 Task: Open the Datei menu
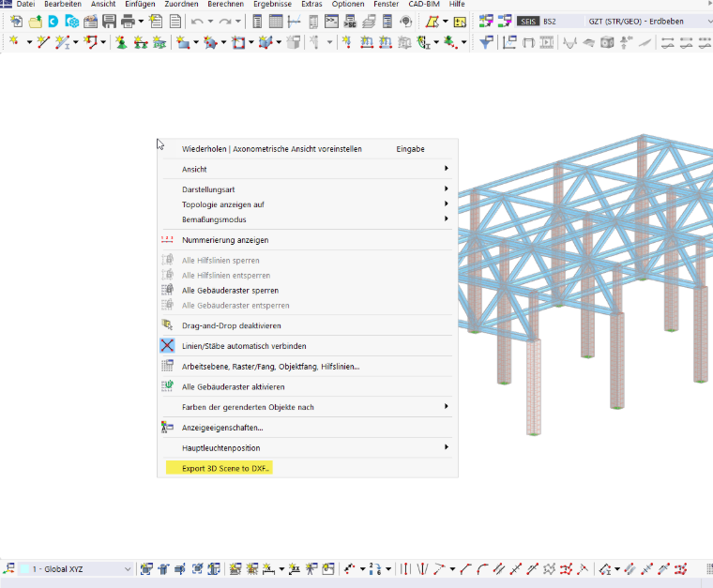[x=25, y=4]
